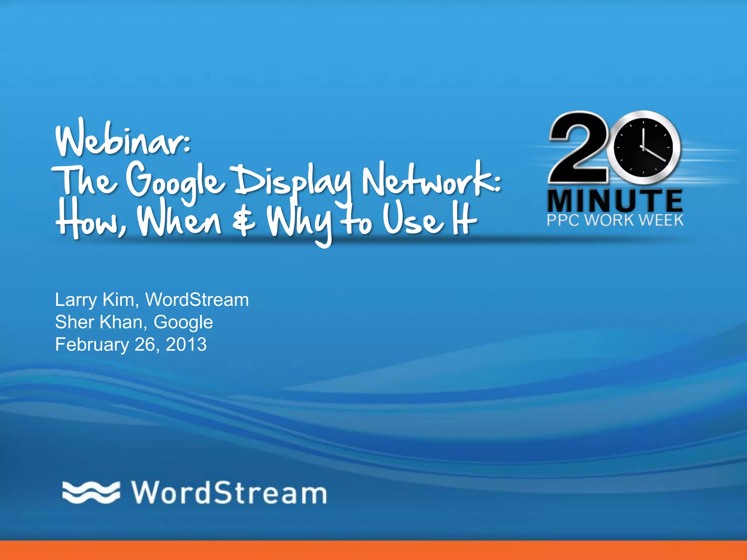Click the orange bar at the slide bottom

tap(373, 551)
